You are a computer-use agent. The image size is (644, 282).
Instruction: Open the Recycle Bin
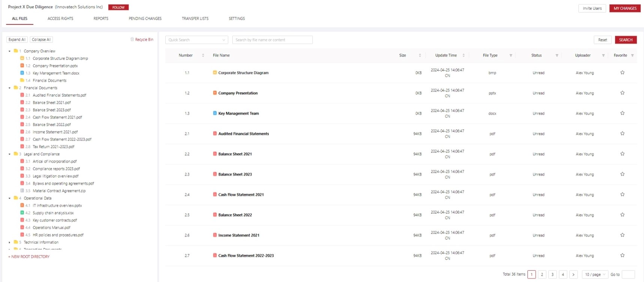click(x=142, y=39)
